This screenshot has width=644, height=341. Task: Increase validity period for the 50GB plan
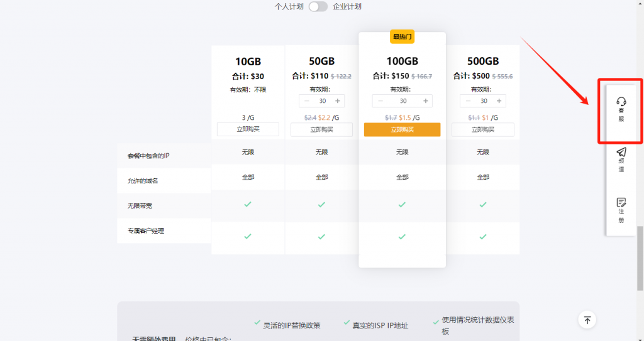pyautogui.click(x=338, y=101)
